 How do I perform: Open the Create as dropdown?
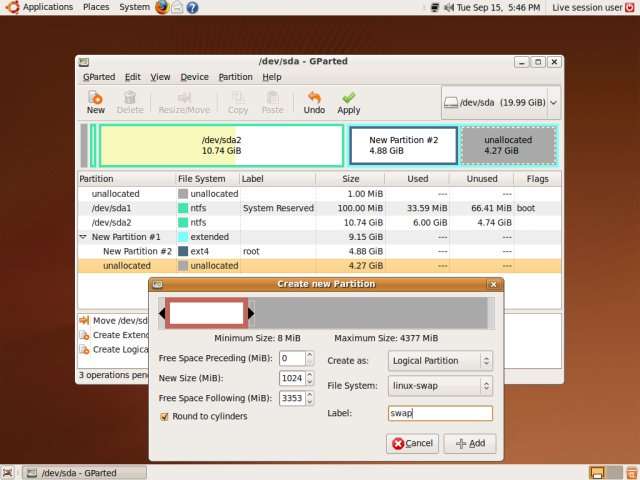(440, 361)
